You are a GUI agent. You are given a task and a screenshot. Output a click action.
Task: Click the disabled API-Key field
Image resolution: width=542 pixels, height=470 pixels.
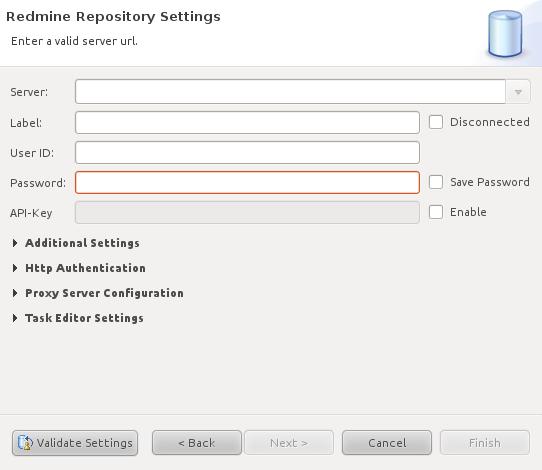pyautogui.click(x=247, y=213)
